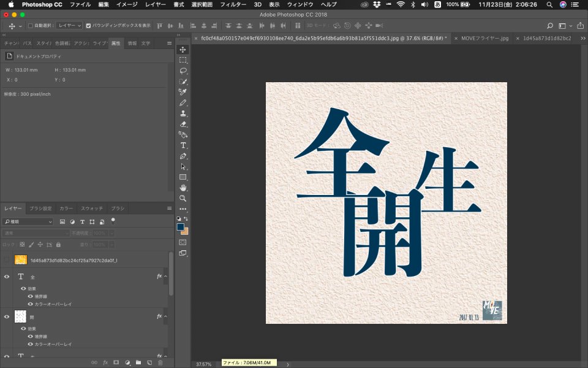Select the Rectangular Marquee tool
This screenshot has width=588, height=368.
tap(183, 60)
